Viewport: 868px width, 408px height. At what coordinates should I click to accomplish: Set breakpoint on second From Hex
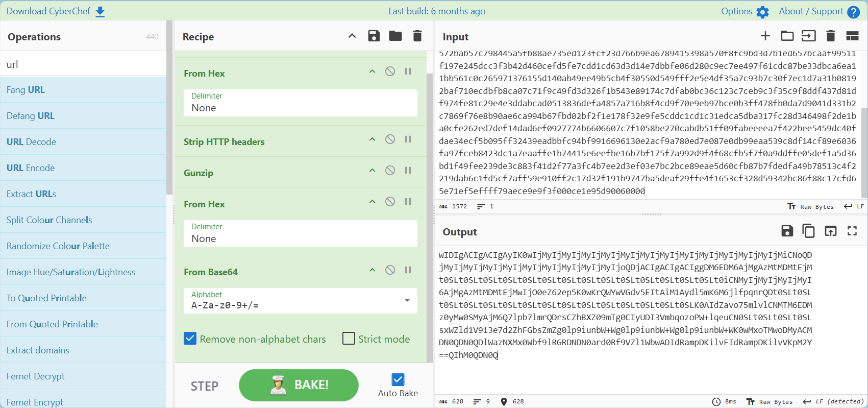tap(408, 202)
